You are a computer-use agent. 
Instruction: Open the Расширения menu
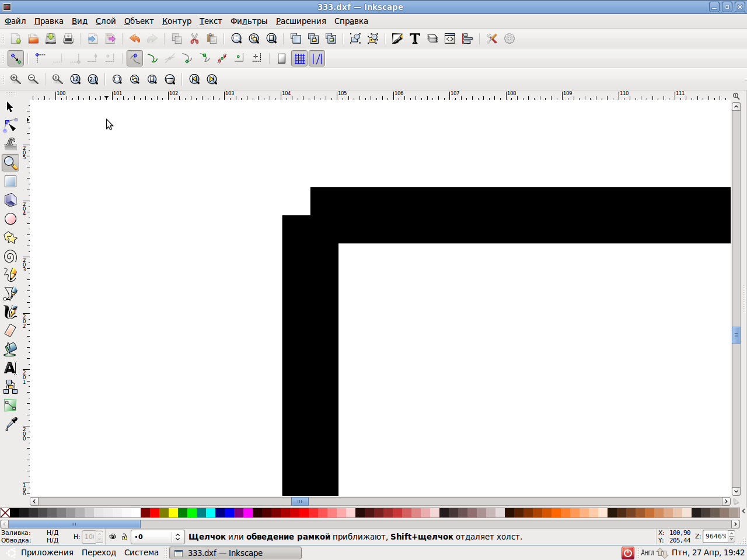coord(301,21)
